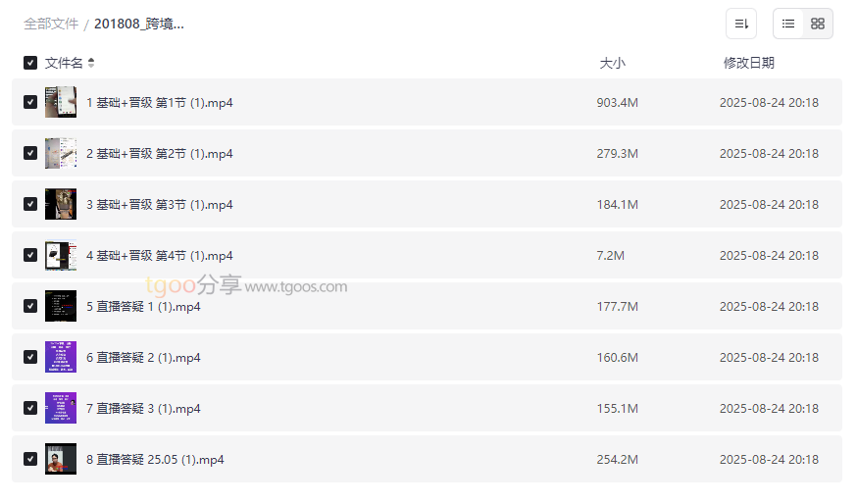Open the sort order options icon
The width and height of the screenshot is (857, 504).
[741, 24]
